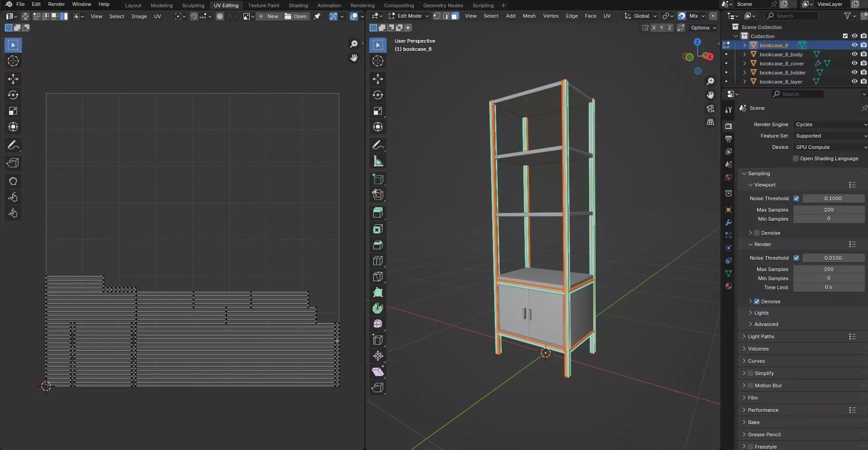Toggle Viewport Noise Threshold checkbox
This screenshot has width=868, height=450.
point(796,198)
